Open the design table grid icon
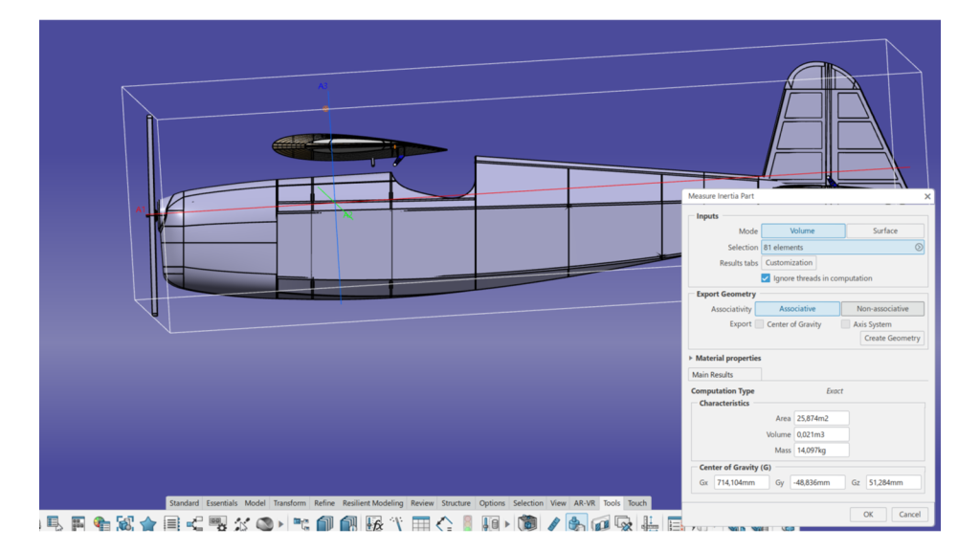This screenshot has height=551, width=980. (421, 523)
